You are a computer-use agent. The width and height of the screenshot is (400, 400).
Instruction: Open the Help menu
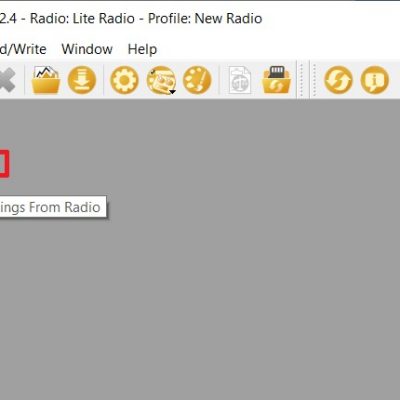pos(142,49)
